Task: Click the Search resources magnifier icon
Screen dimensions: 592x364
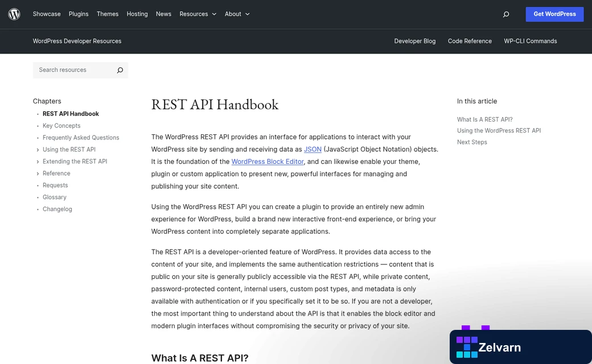Action: tap(120, 70)
